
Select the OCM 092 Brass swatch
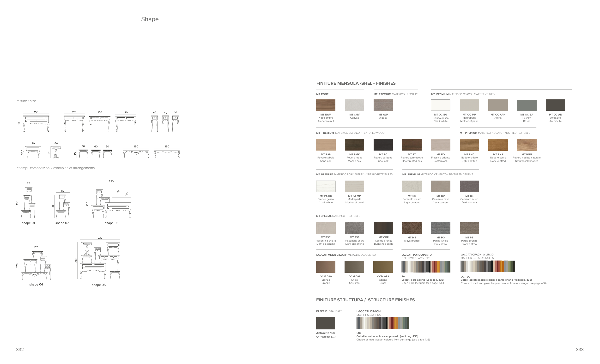point(383,267)
